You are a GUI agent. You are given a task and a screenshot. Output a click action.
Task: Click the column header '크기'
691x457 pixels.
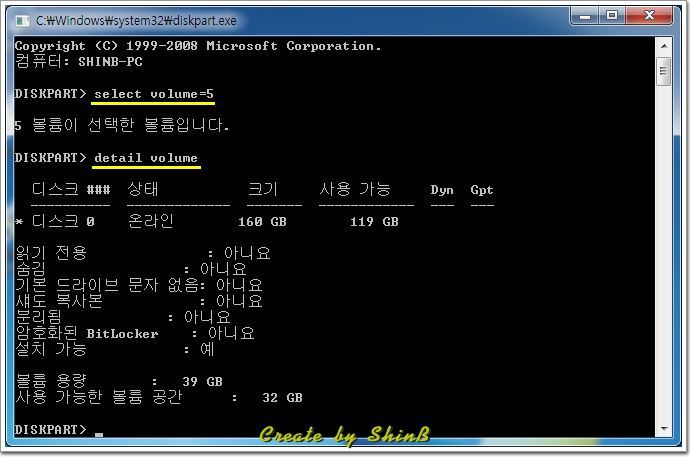click(263, 189)
